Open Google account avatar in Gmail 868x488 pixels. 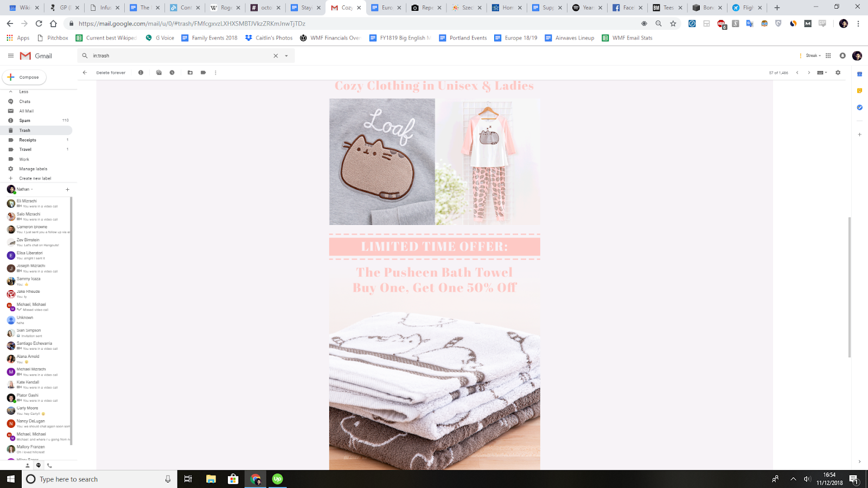click(857, 56)
